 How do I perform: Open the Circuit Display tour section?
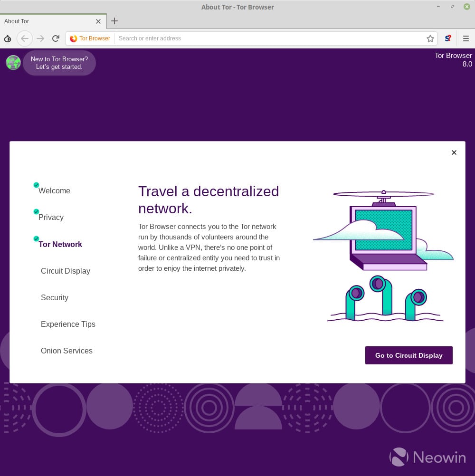click(x=66, y=271)
